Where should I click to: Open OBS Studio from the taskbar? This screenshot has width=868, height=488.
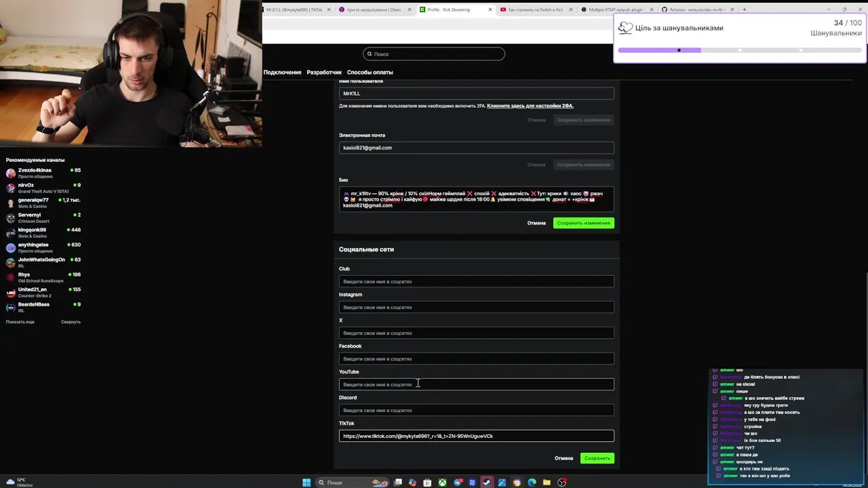click(x=561, y=483)
